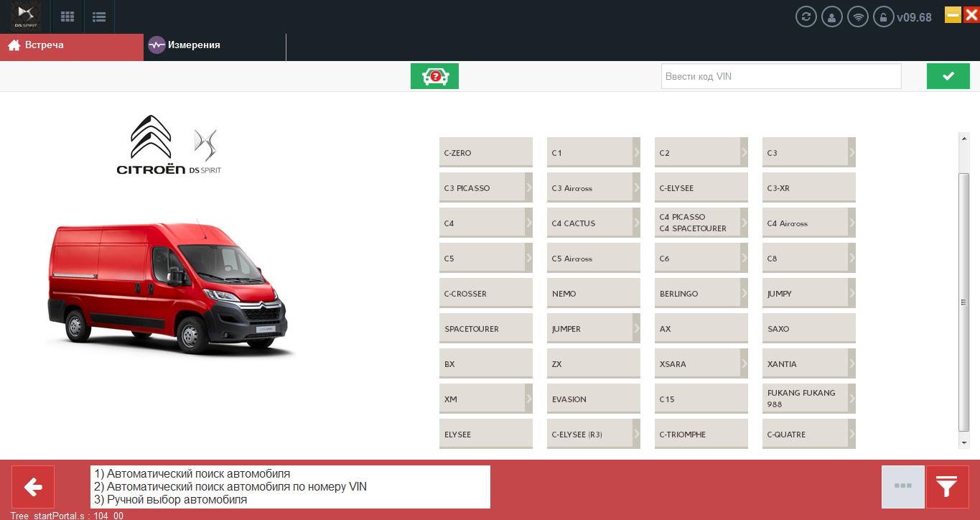Click the grey ellipsis button
The height and width of the screenshot is (520, 980).
(x=902, y=487)
